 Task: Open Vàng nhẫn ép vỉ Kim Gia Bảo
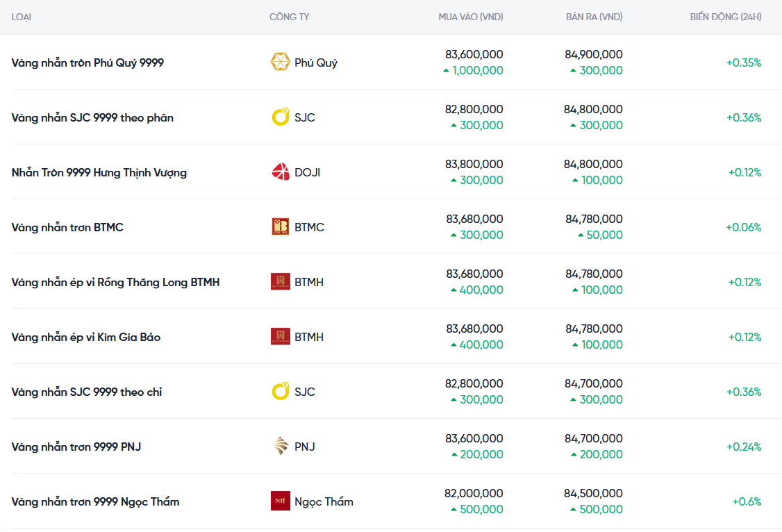point(86,337)
